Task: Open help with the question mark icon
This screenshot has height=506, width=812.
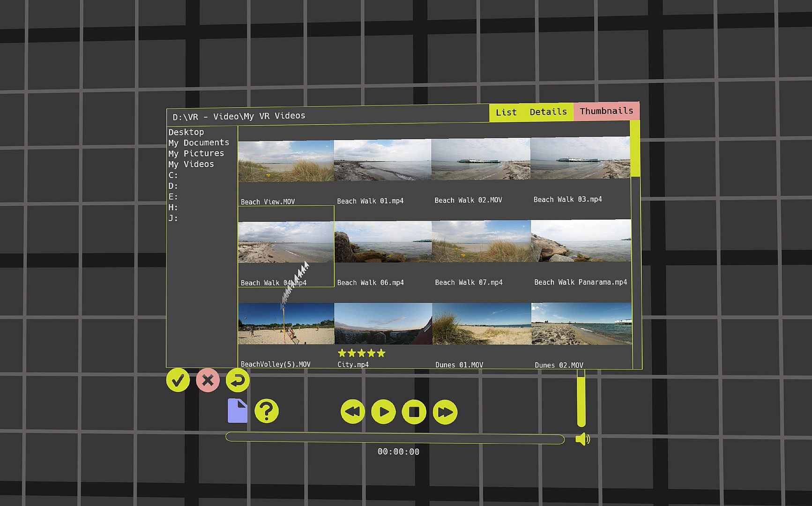Action: coord(266,411)
